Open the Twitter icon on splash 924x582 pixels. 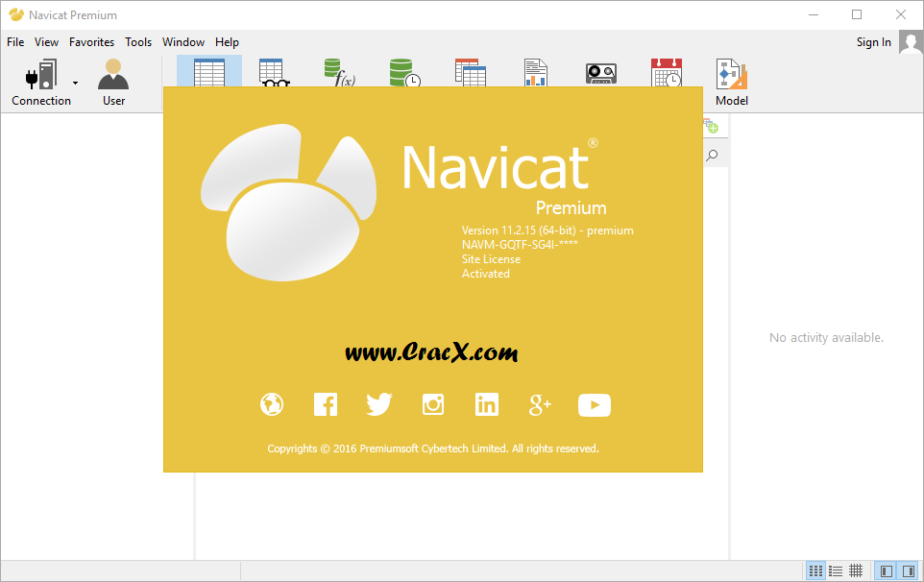378,404
